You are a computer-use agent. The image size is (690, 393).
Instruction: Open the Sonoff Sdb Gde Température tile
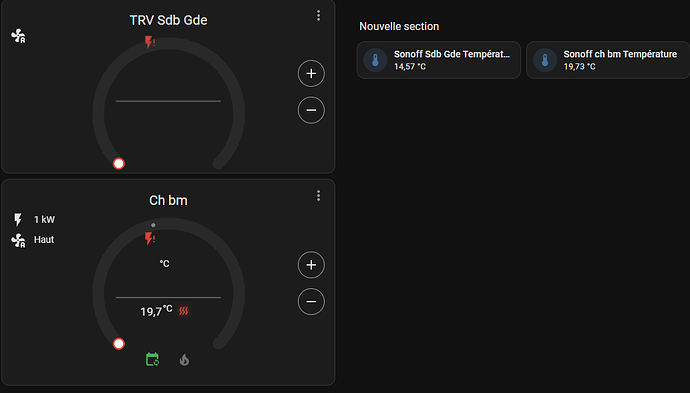pos(439,60)
